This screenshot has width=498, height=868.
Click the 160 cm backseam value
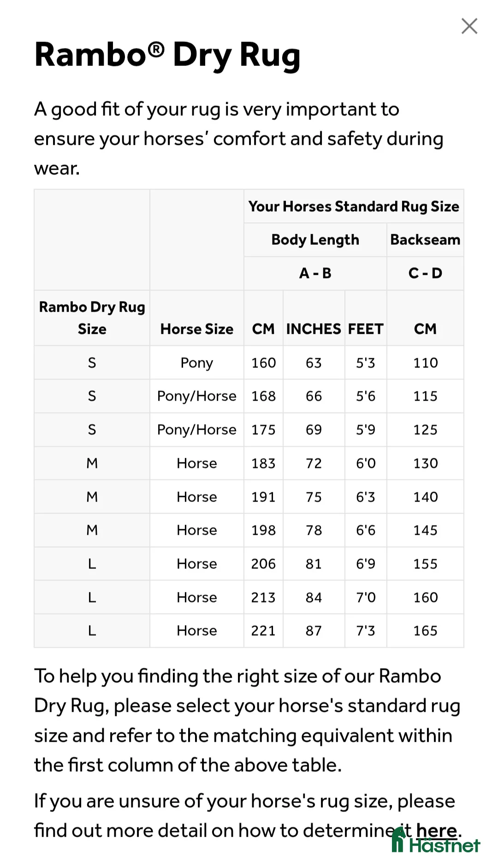coord(425,597)
